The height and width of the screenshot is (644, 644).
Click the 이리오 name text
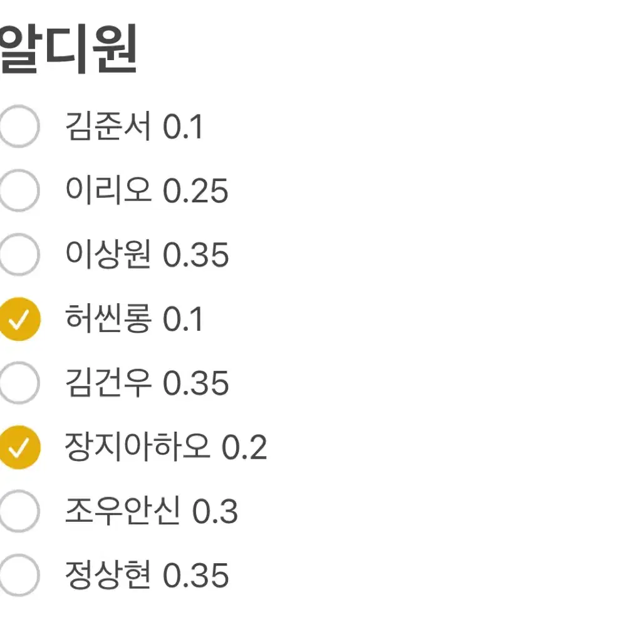[x=108, y=191]
